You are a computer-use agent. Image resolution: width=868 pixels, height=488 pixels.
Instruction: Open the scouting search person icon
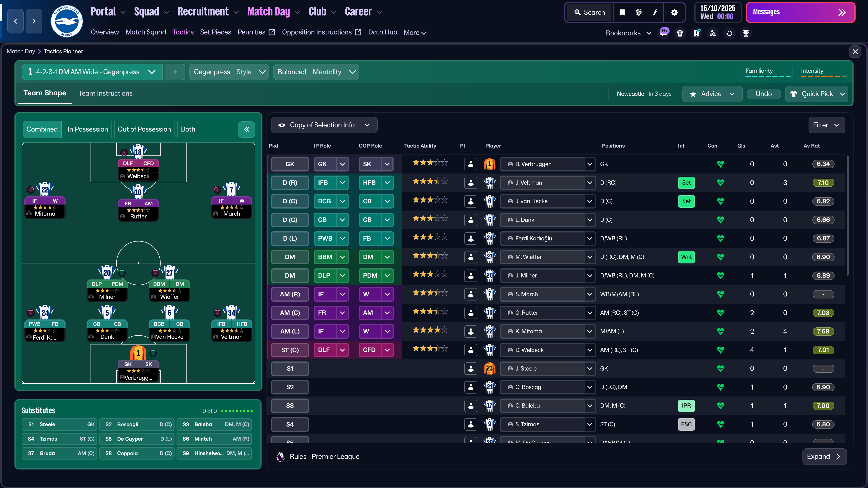pyautogui.click(x=713, y=33)
